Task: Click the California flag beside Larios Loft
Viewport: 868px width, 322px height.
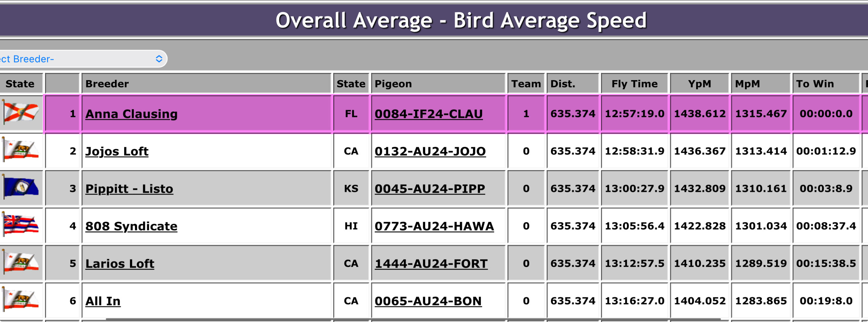Action: pos(21,262)
